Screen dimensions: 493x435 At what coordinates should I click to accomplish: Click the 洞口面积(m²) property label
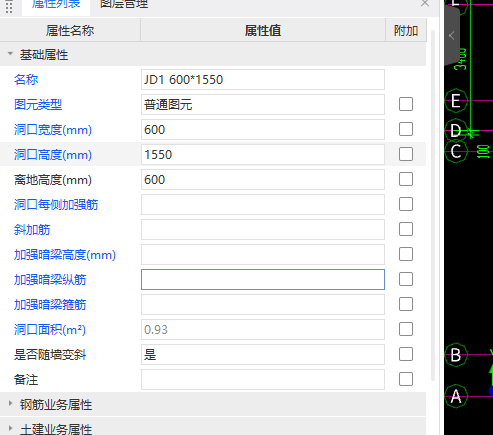pyautogui.click(x=50, y=330)
